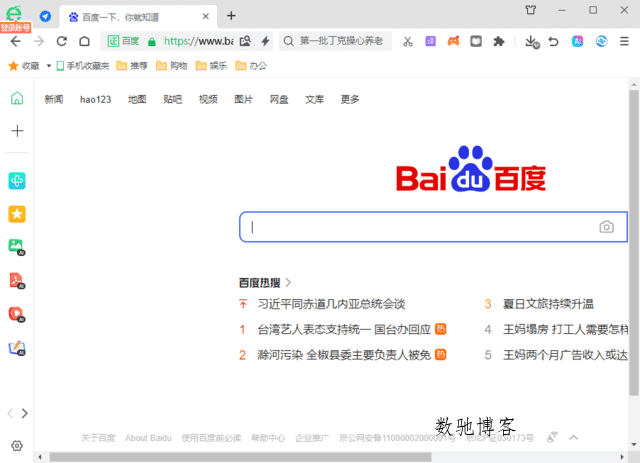The width and height of the screenshot is (640, 463).
Task: Click the undo restore closed tab icon
Action: 553,41
